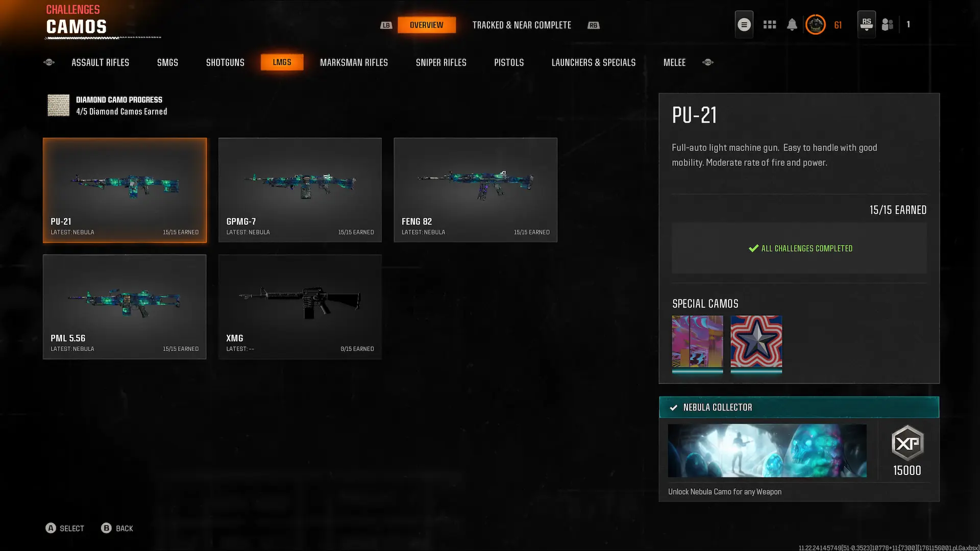Image resolution: width=980 pixels, height=551 pixels.
Task: Switch to Assault Rifles category
Action: pyautogui.click(x=100, y=62)
